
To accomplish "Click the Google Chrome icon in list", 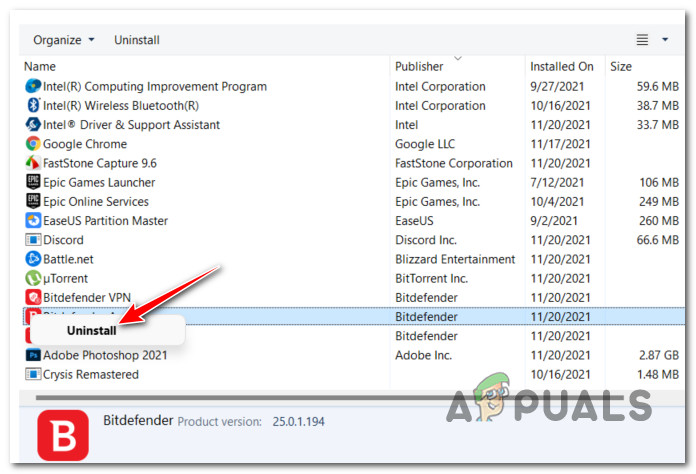I will click(x=33, y=144).
